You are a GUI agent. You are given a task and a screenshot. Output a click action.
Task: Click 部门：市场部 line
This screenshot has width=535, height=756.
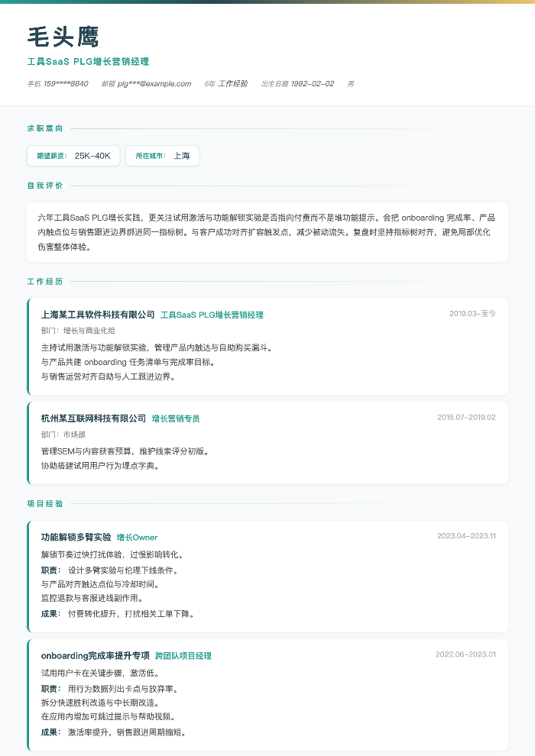[x=63, y=435]
